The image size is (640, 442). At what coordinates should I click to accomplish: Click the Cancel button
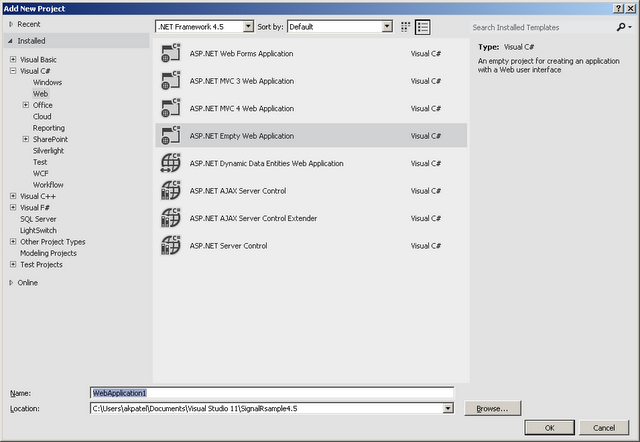[604, 427]
